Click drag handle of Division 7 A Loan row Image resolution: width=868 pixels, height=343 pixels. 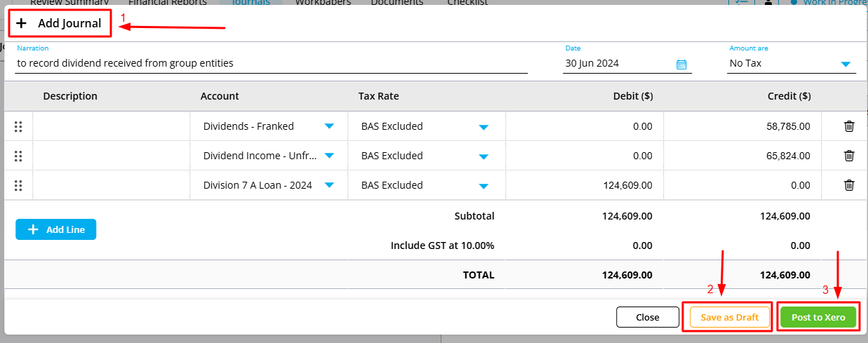point(18,185)
